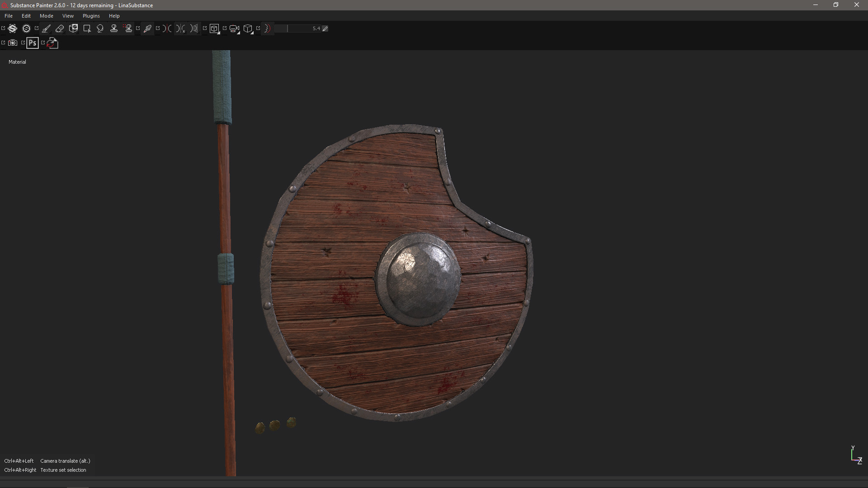Open the perspective cube projection dropdown
This screenshot has height=488, width=868.
coord(248,29)
